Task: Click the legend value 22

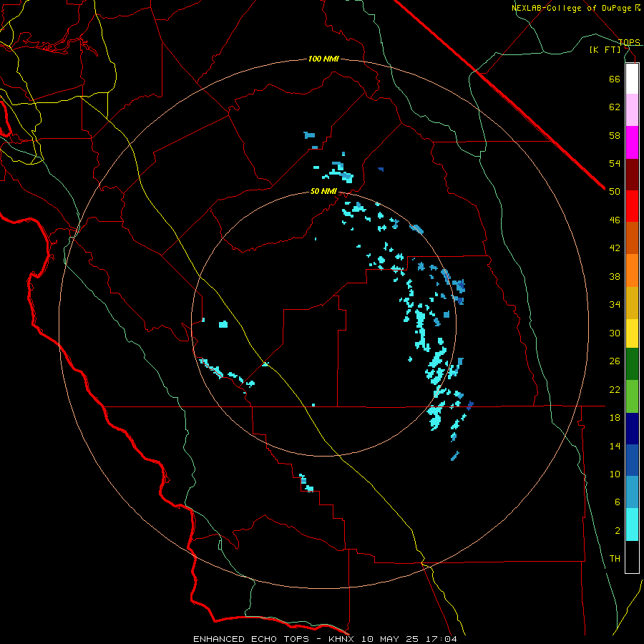Action: (615, 389)
